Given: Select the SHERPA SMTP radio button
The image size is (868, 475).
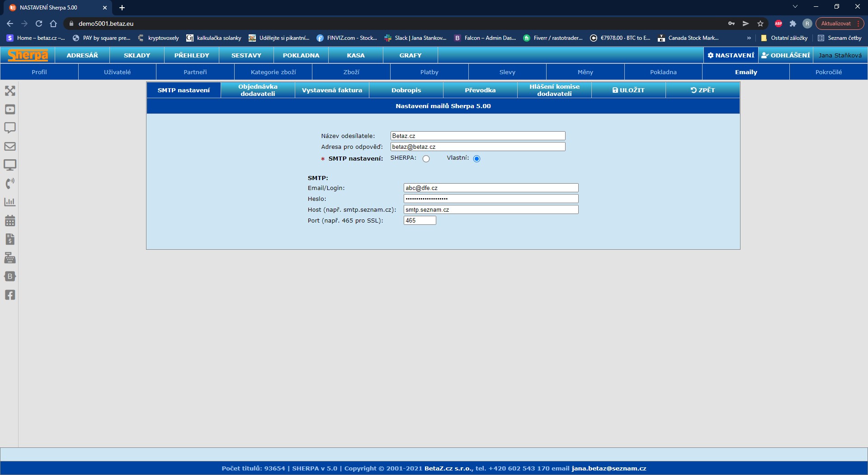Looking at the screenshot, I should [x=426, y=159].
